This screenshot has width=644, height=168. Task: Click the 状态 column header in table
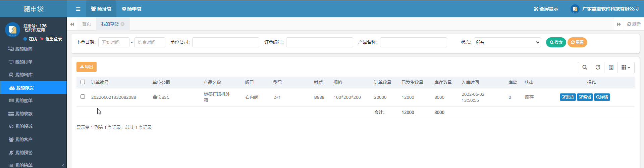click(529, 82)
